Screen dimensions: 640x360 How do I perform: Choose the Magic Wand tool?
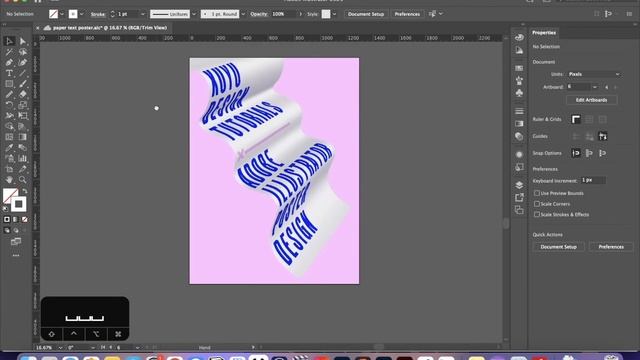pos(9,52)
